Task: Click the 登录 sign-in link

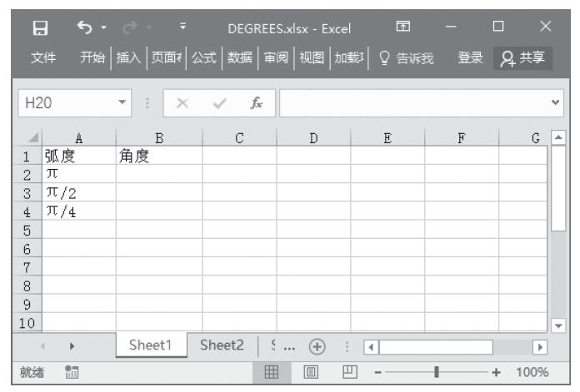Action: pyautogui.click(x=471, y=57)
